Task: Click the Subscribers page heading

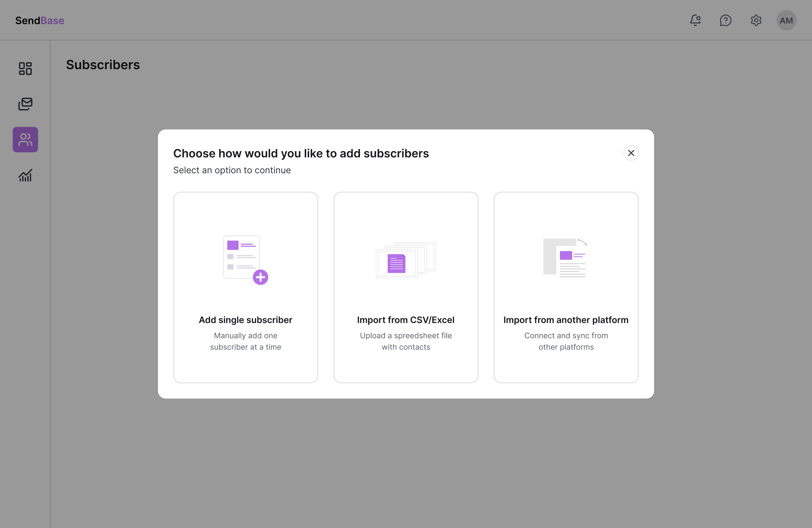Action: point(103,65)
